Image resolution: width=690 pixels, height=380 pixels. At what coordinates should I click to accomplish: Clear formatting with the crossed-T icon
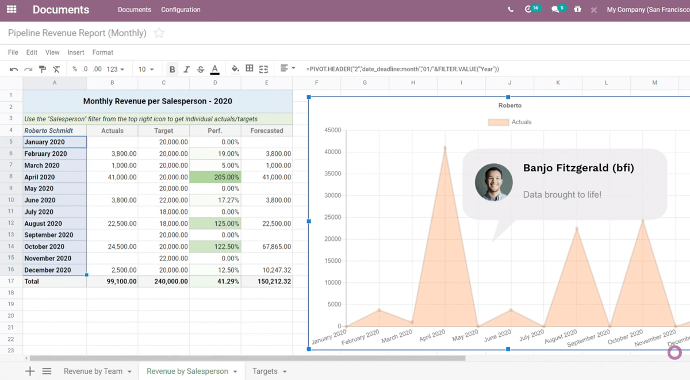coord(56,69)
